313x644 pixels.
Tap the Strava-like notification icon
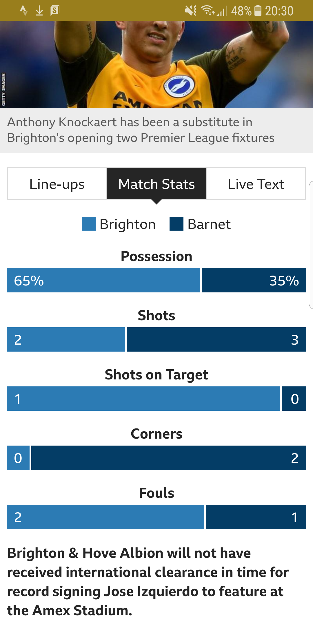[x=23, y=11]
